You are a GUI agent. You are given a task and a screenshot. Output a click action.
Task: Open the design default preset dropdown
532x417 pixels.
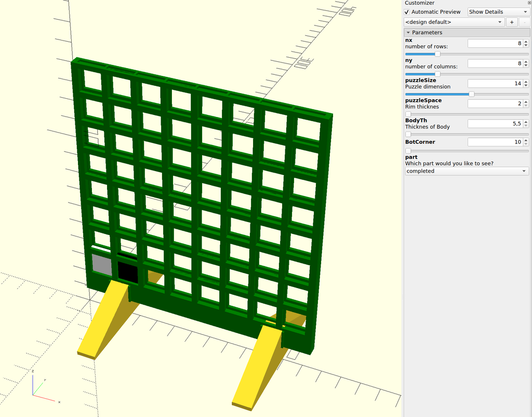[x=454, y=22]
